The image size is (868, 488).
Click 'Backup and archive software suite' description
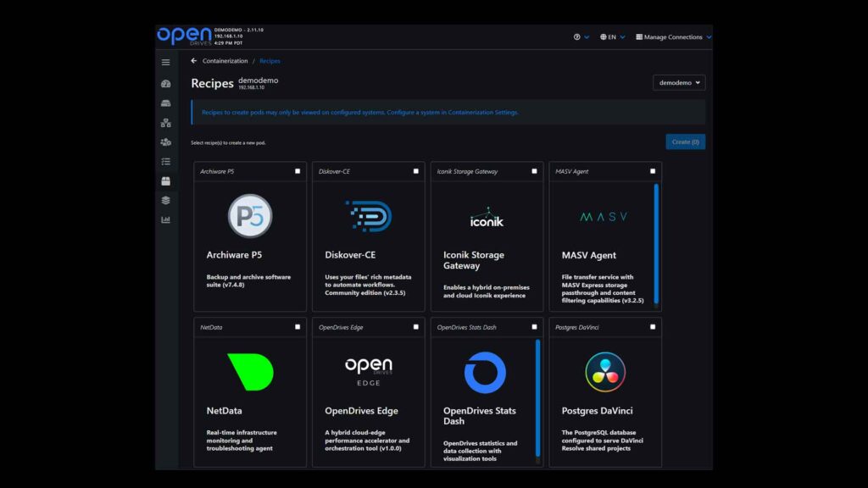pyautogui.click(x=248, y=280)
